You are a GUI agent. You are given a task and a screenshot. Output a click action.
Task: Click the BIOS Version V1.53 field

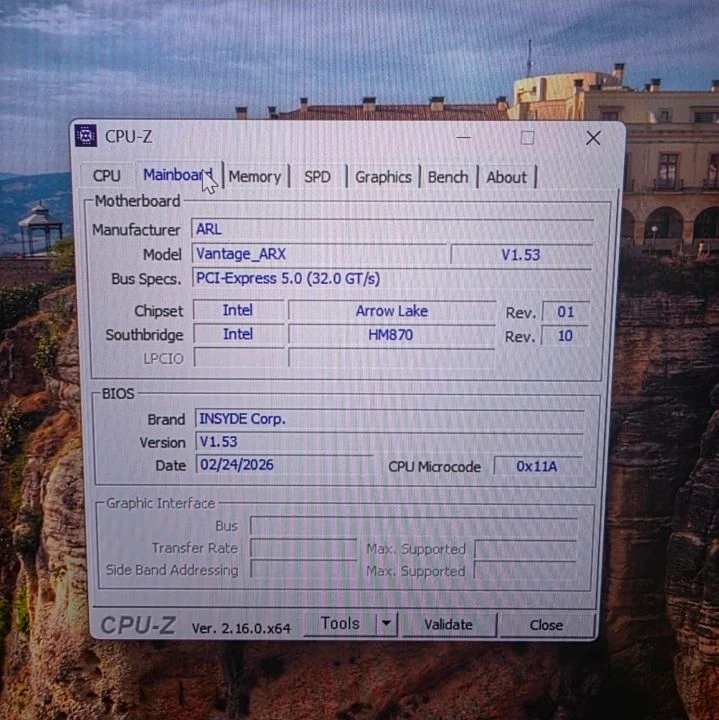click(x=390, y=442)
